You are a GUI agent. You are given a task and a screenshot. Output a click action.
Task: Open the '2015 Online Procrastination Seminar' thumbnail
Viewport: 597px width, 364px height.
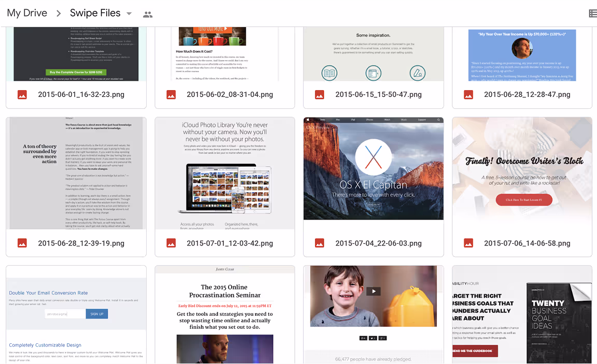click(224, 315)
